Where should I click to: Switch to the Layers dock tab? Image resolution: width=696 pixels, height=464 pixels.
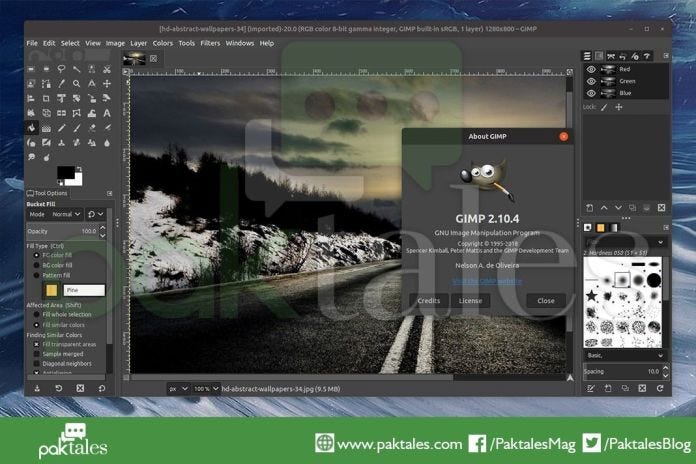(587, 56)
